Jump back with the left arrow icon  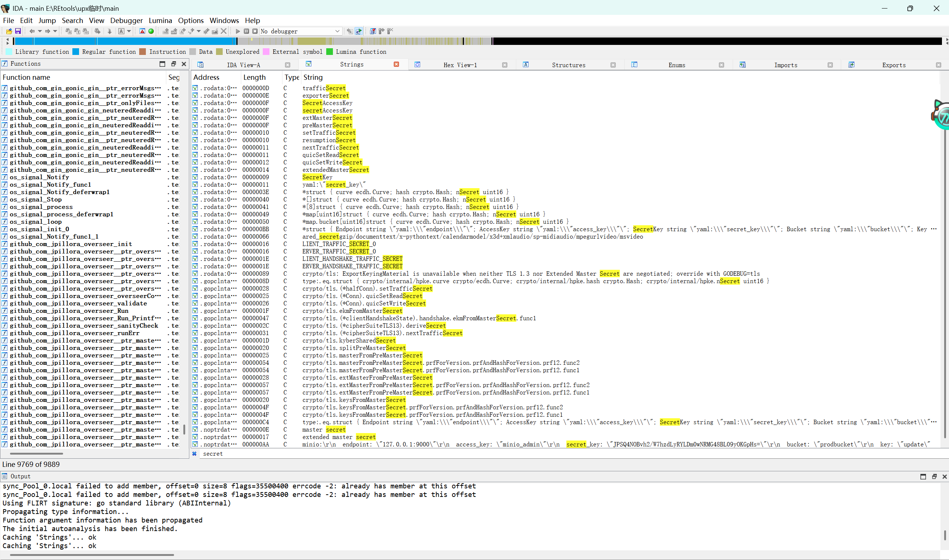tap(32, 31)
